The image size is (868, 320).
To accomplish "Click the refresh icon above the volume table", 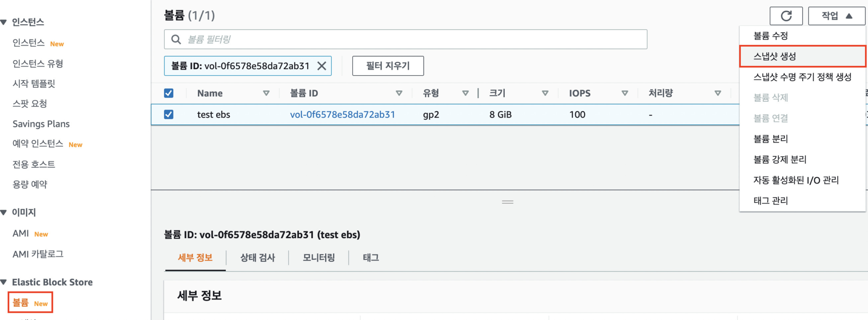I will [x=786, y=16].
